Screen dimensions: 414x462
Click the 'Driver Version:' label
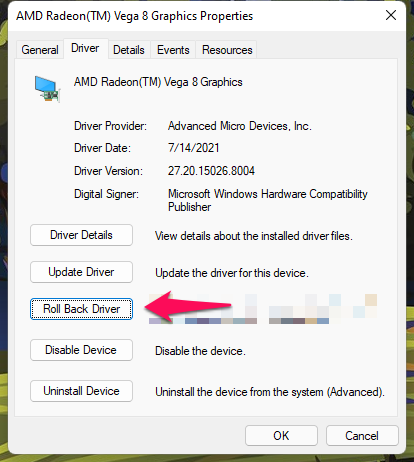108,171
